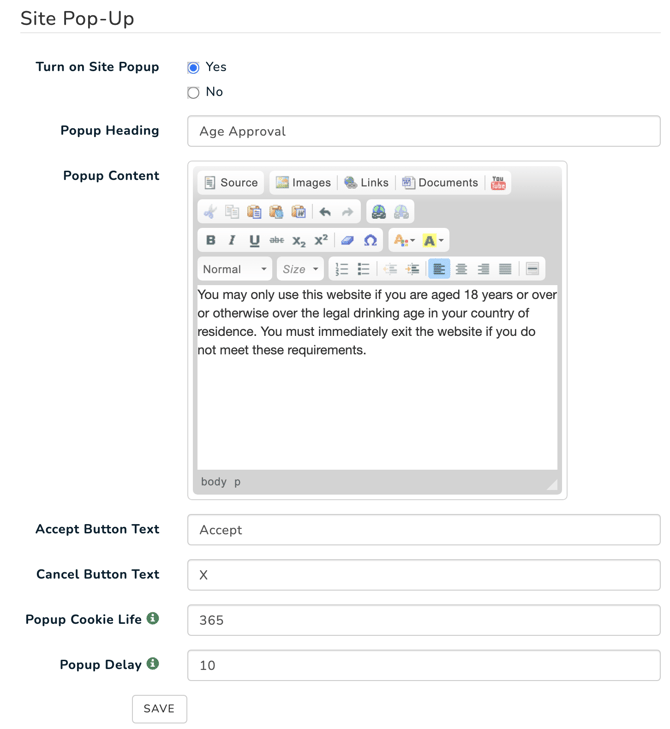Click the Underline icon
670x729 pixels.
pos(254,240)
